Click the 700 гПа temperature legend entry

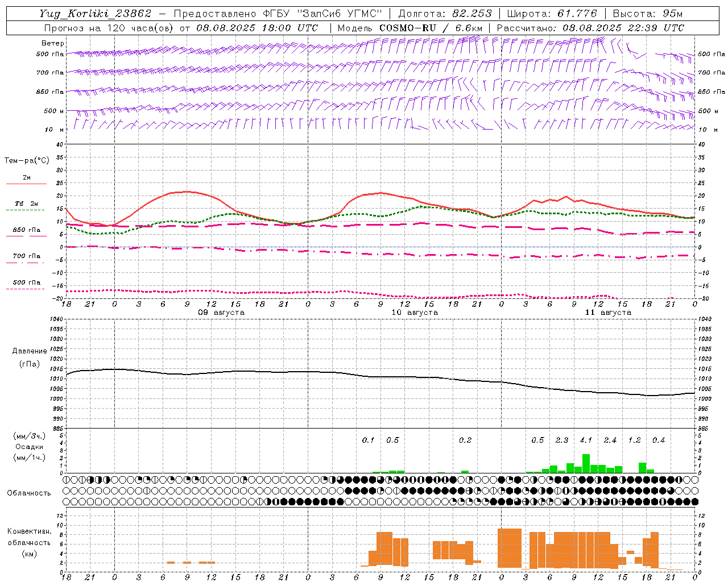26,256
